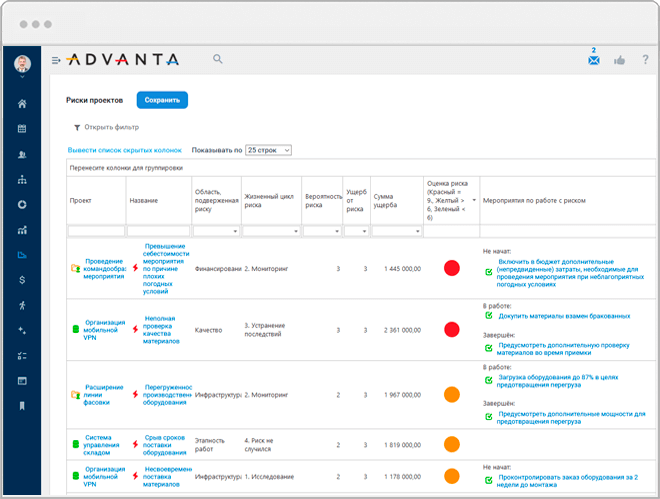660x499 pixels.
Task: Open the mail notifications envelope icon
Action: (593, 61)
